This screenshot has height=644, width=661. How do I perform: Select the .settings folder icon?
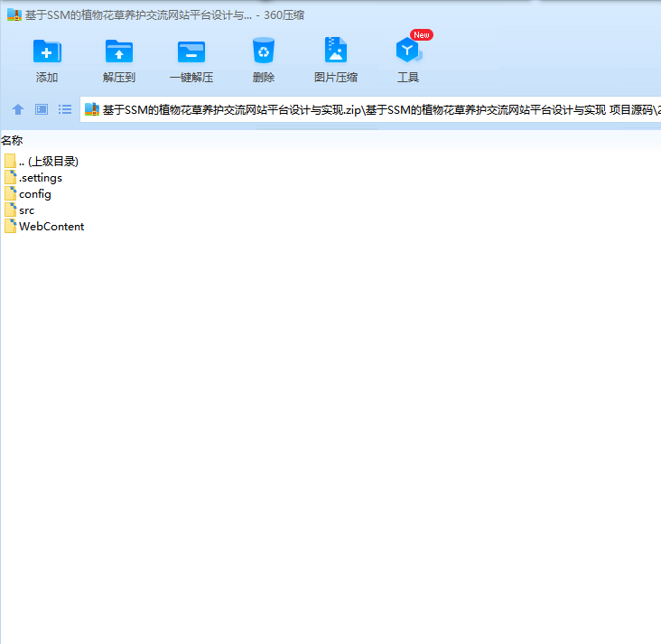[x=11, y=177]
